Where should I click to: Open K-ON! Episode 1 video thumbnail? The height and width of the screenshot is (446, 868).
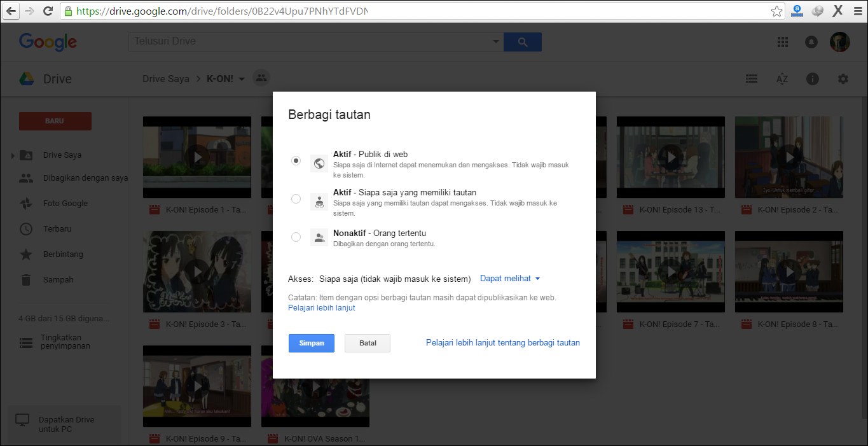[x=197, y=157]
